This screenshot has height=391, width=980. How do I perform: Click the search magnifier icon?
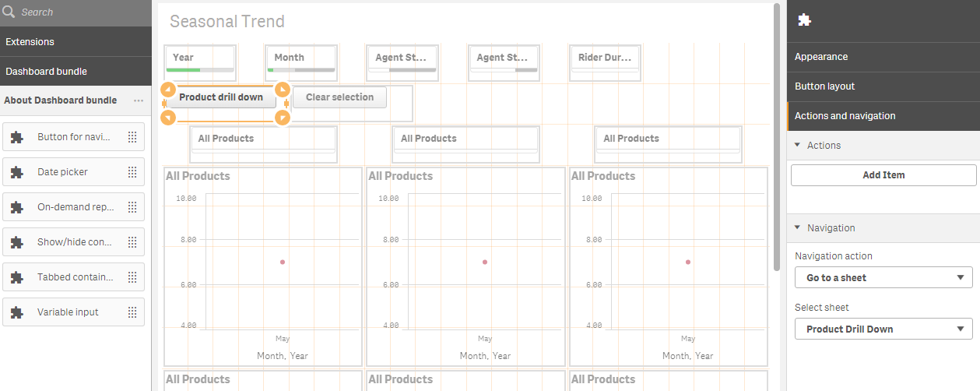[9, 12]
